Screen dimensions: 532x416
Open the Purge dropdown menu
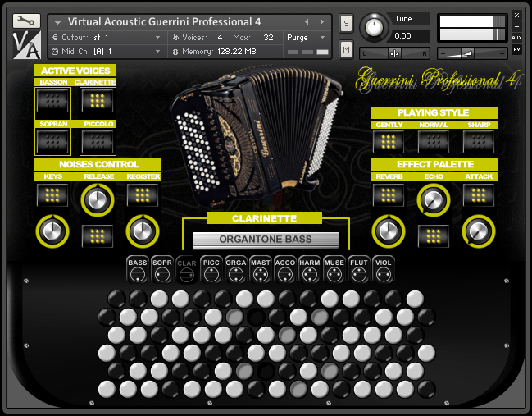306,38
